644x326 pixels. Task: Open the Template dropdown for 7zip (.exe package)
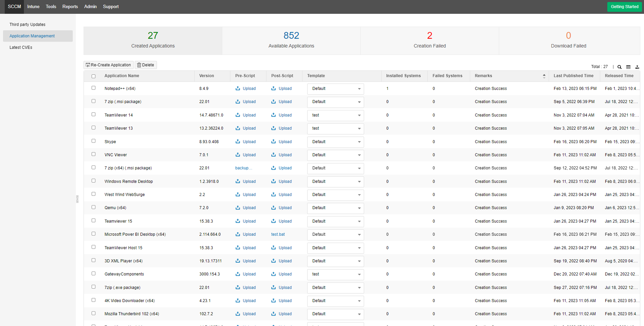335,288
